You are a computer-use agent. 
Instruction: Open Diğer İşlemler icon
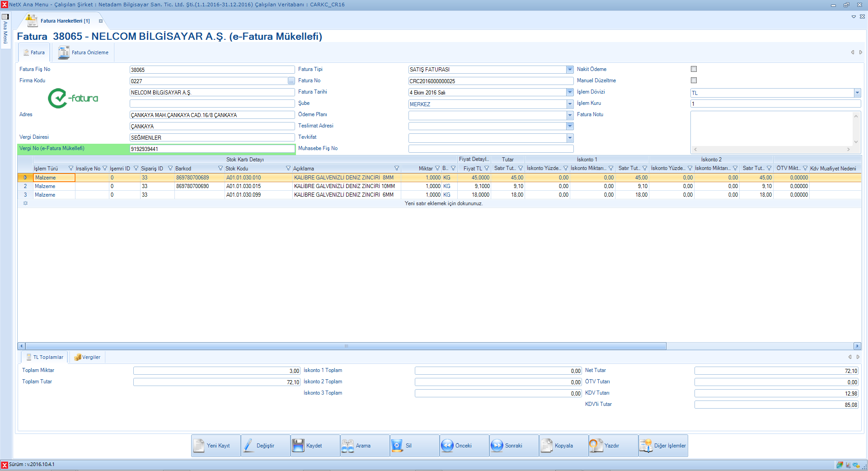646,446
